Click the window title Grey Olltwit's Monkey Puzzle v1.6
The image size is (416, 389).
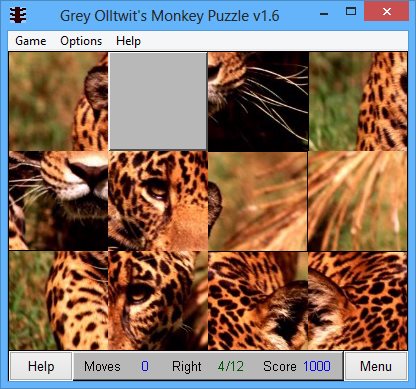coord(170,16)
